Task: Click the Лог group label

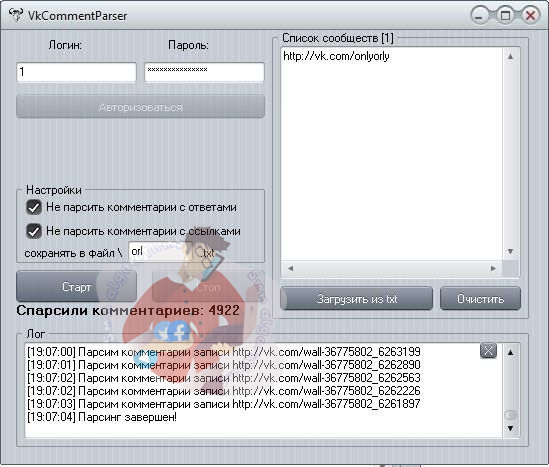Action: [x=36, y=334]
